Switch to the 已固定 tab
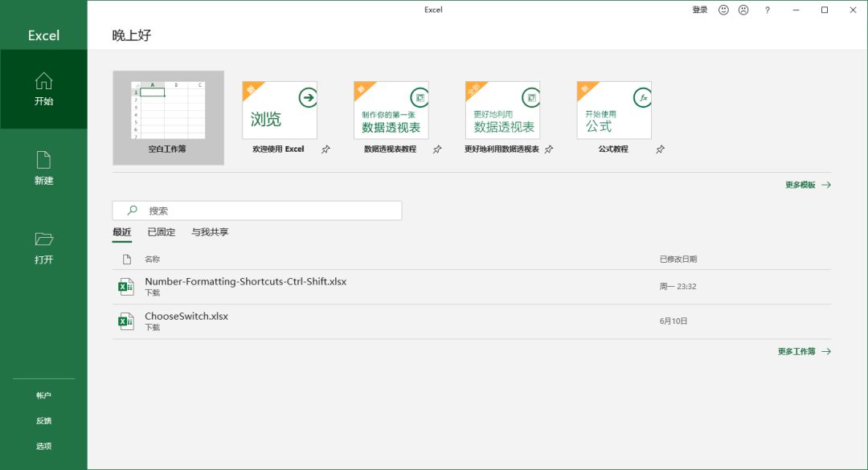This screenshot has width=868, height=470. (x=161, y=232)
